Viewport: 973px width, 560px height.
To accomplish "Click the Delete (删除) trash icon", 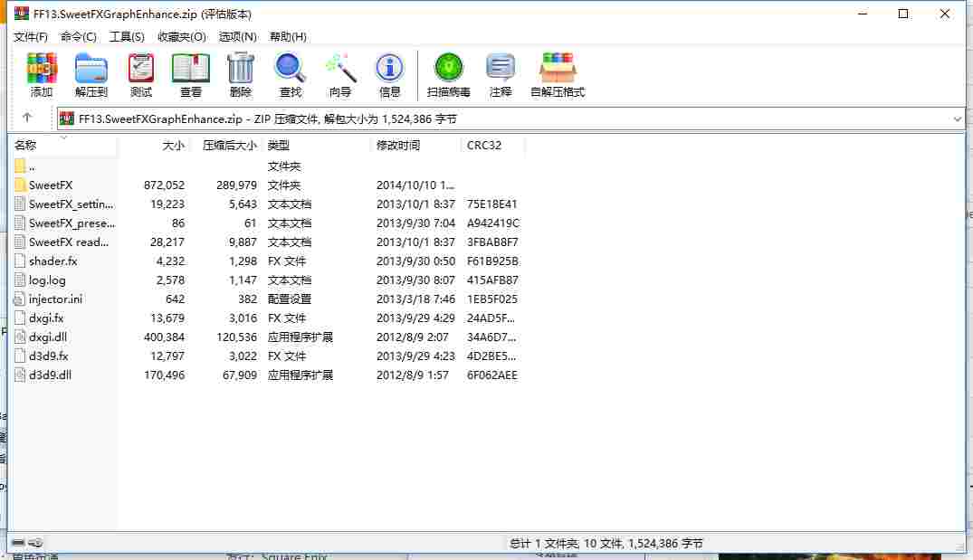I will [241, 68].
